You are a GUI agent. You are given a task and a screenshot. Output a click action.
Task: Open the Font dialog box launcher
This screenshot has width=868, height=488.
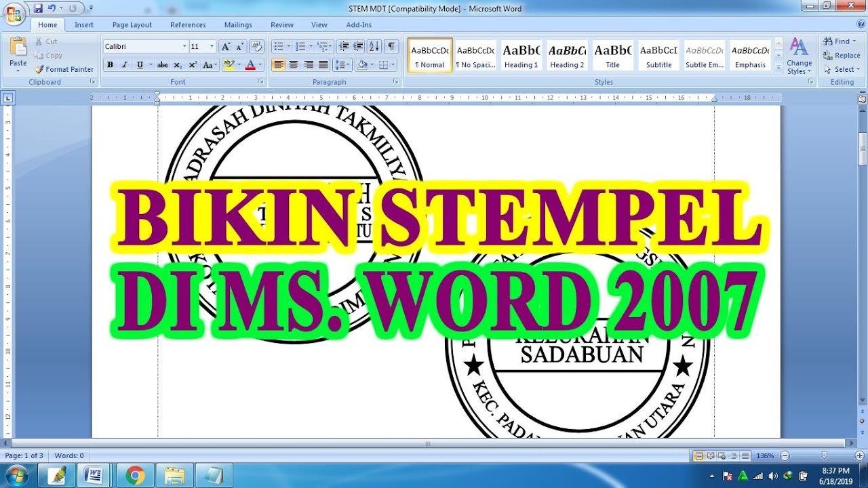pos(262,82)
